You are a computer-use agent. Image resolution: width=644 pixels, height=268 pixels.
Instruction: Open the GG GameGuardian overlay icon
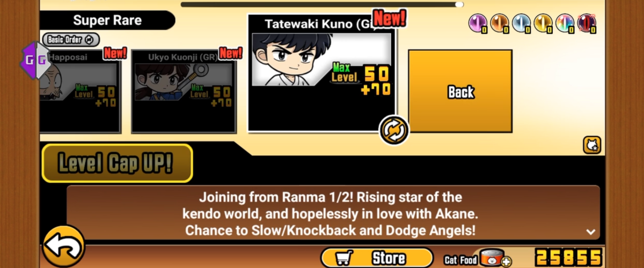pyautogui.click(x=35, y=61)
